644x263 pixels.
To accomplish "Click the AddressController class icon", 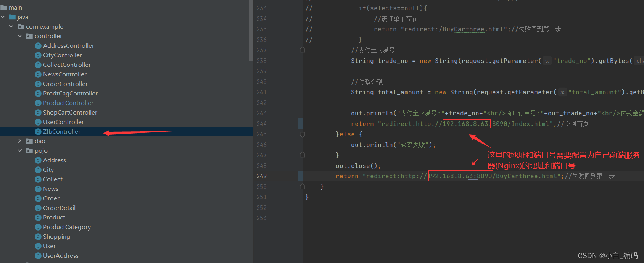I will 38,46.
